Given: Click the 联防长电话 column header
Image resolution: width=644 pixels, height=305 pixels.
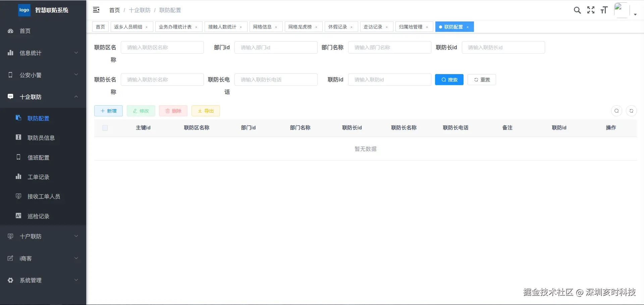Looking at the screenshot, I should [x=455, y=128].
